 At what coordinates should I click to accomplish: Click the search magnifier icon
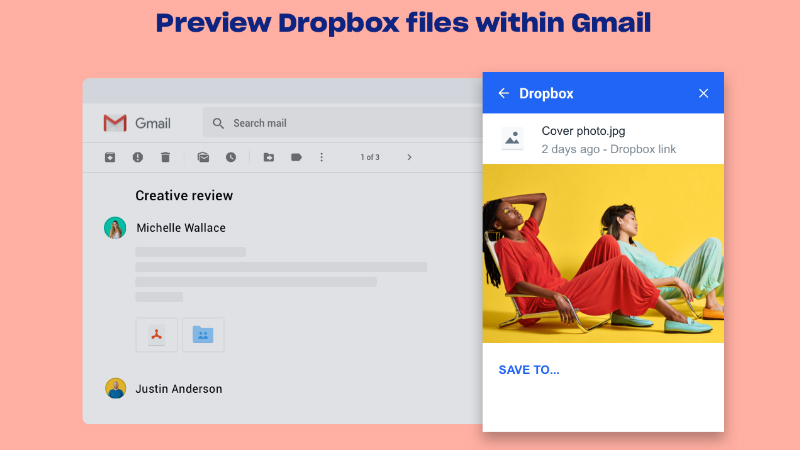point(218,123)
